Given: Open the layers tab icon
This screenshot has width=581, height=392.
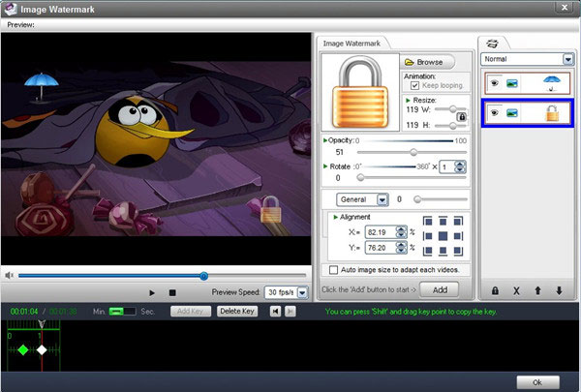Looking at the screenshot, I should [492, 44].
